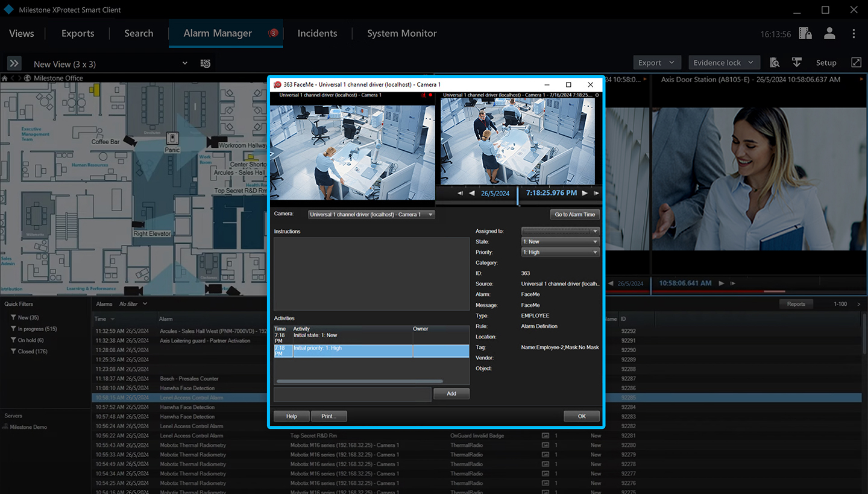This screenshot has width=868, height=494.
Task: Play forward in alarm dialog video
Action: point(585,193)
